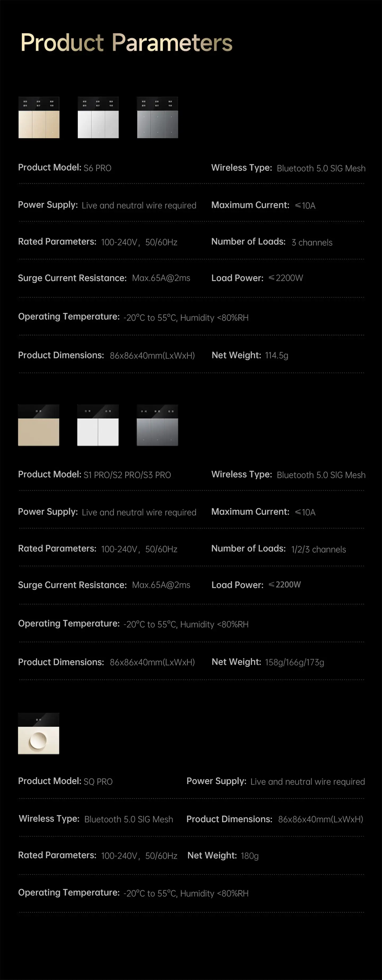Click the gold S6 PRO switch image
The image size is (382, 980).
[x=39, y=117]
